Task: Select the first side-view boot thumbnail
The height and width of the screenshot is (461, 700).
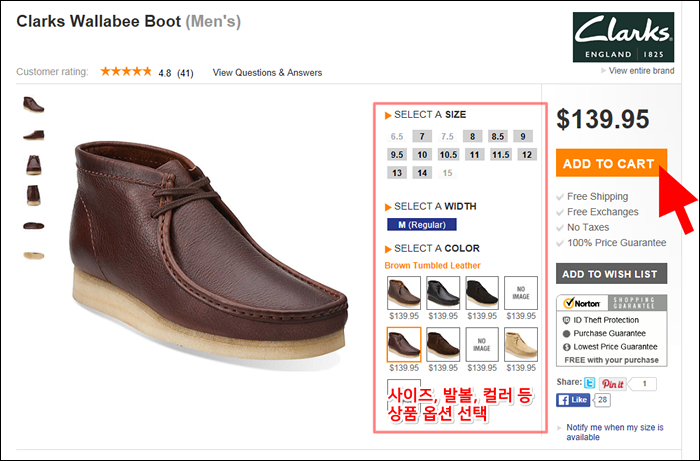Action: pos(33,104)
